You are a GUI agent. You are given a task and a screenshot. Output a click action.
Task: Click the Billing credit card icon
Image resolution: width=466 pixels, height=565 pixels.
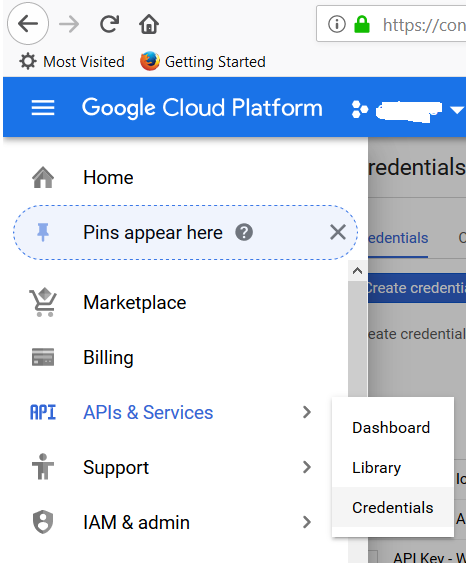[x=43, y=357]
